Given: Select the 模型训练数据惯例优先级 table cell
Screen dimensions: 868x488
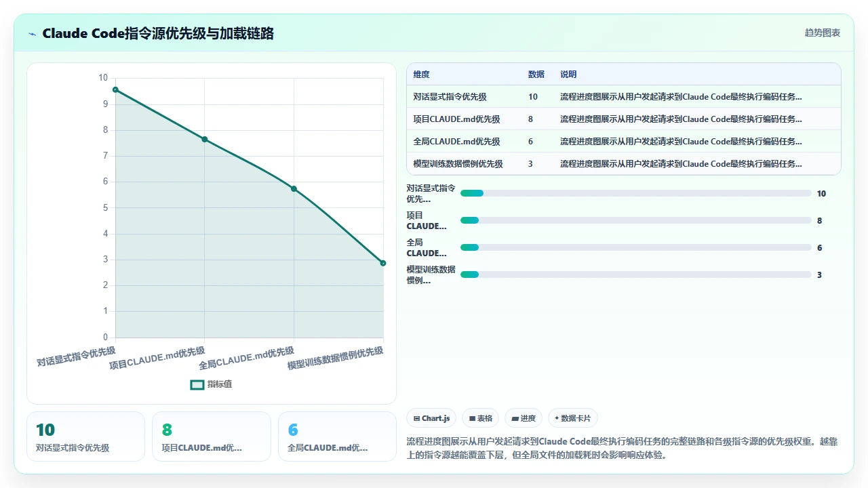Looking at the screenshot, I should [x=458, y=164].
